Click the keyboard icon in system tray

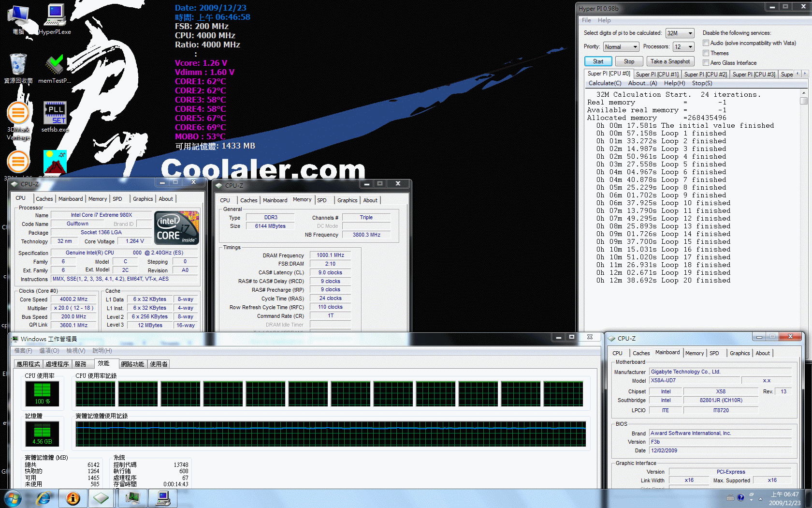pyautogui.click(x=730, y=498)
